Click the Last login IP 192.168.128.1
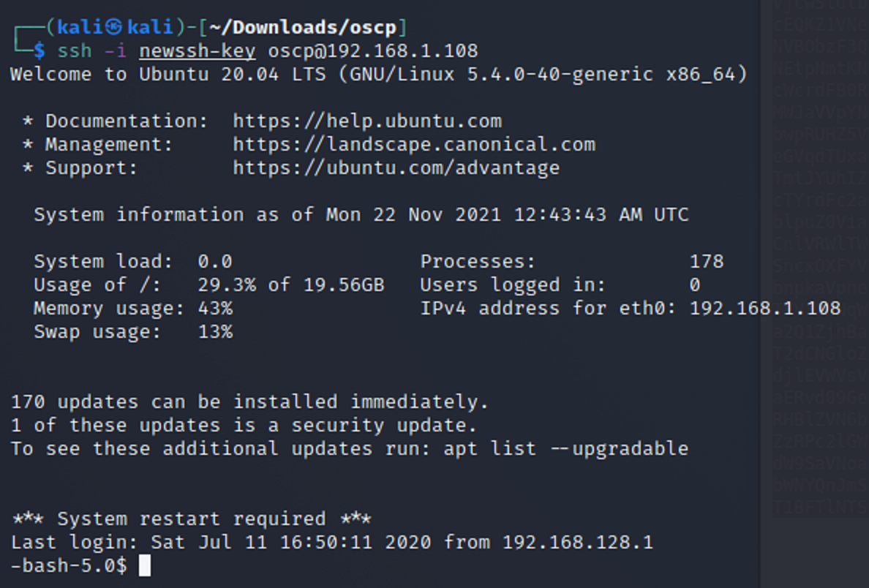 [x=577, y=543]
